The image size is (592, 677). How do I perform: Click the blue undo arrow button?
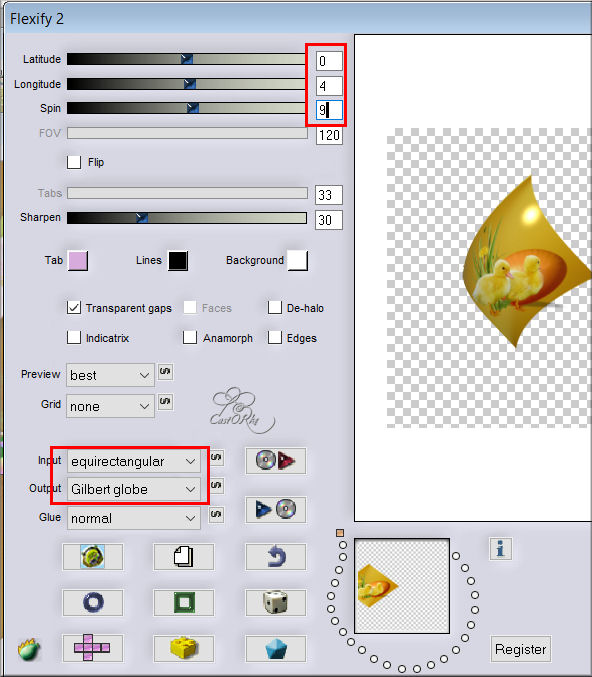pos(275,557)
